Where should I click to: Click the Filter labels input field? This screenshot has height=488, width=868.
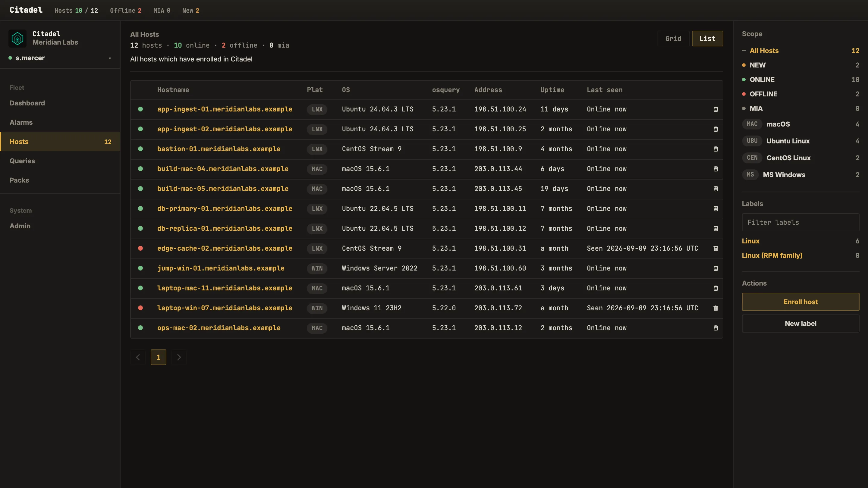800,223
